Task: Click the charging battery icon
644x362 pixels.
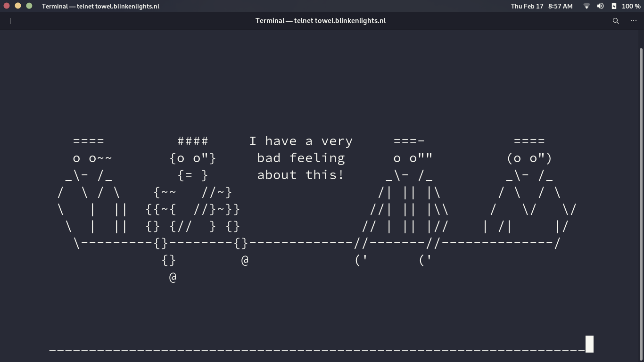Action: click(614, 6)
